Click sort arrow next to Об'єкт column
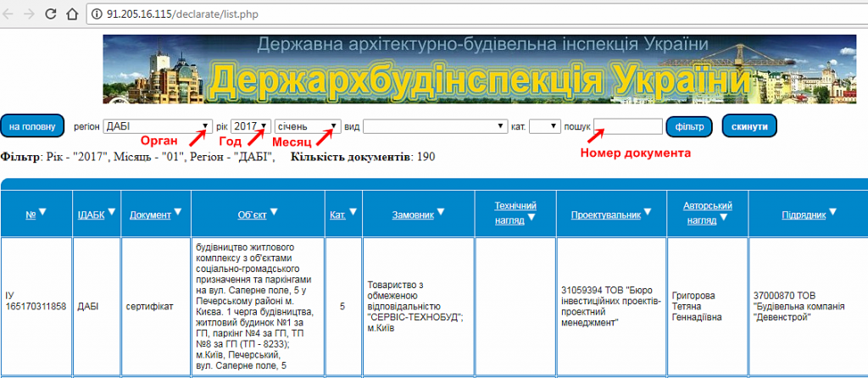868x378 pixels. pyautogui.click(x=275, y=213)
